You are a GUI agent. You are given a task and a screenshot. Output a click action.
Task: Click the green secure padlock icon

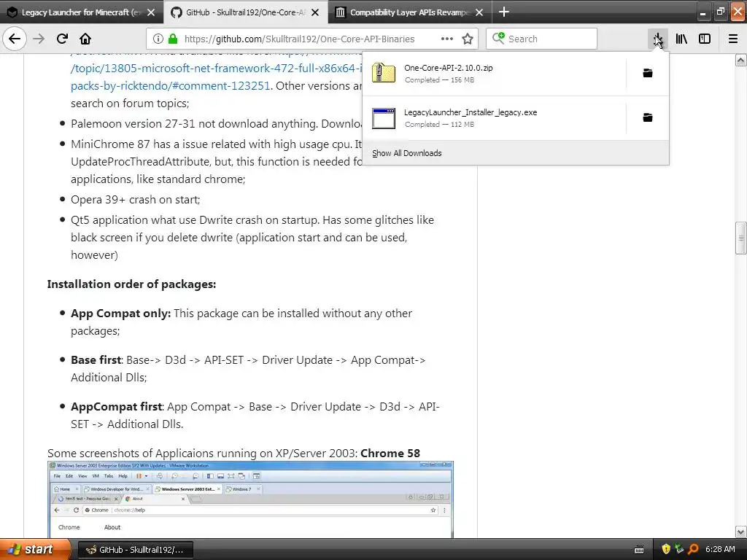[173, 39]
